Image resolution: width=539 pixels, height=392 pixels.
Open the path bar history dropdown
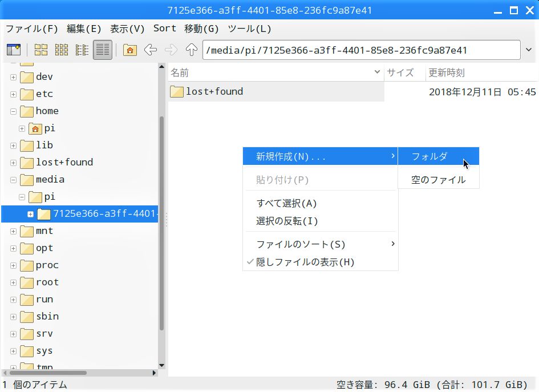(529, 50)
